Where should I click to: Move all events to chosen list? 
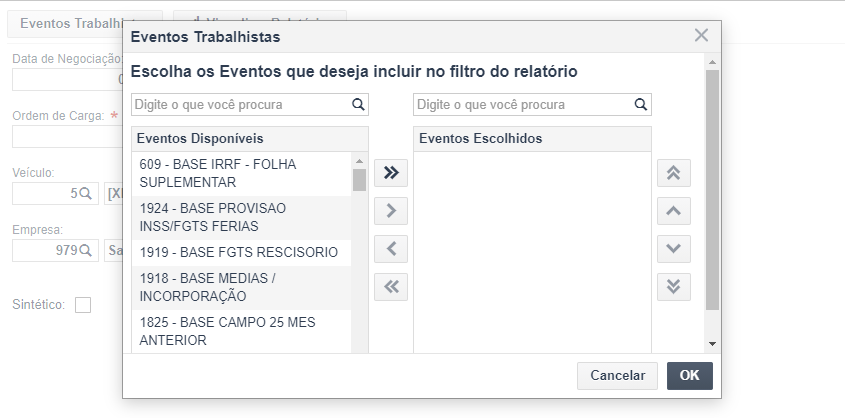tap(391, 173)
